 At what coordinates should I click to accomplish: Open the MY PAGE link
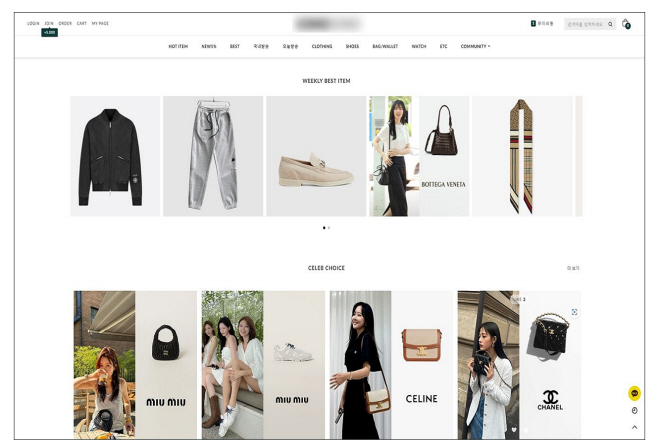point(100,22)
